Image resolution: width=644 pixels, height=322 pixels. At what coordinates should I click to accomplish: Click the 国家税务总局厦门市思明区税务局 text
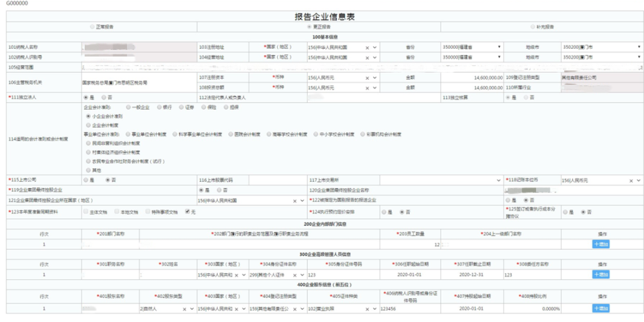114,82
